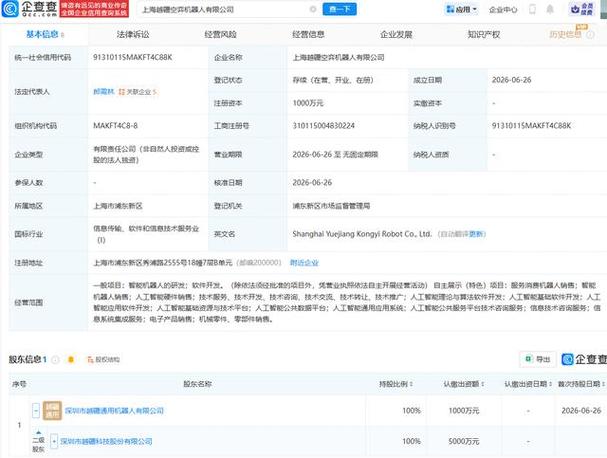Click the yellow icon beside 股东信息

pyautogui.click(x=71, y=360)
